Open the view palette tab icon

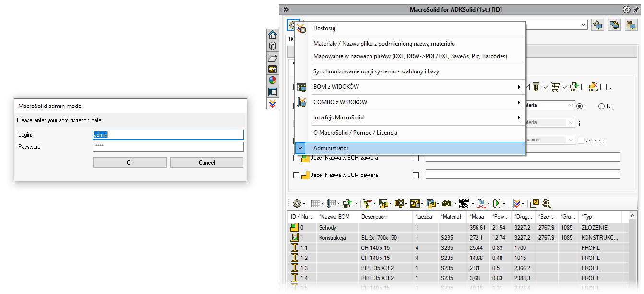[x=273, y=69]
